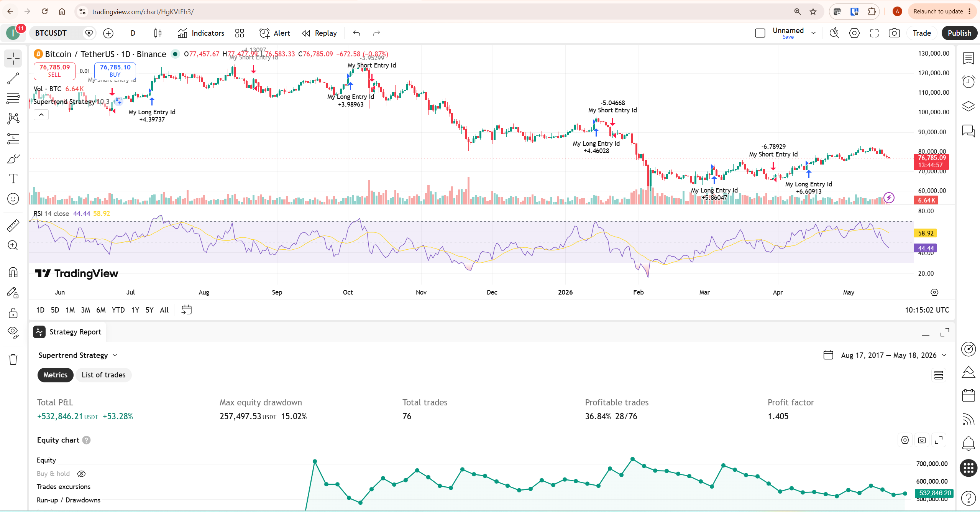Screen dimensions: 980x512
Task: Select the trend line drawing tool
Action: click(x=13, y=79)
